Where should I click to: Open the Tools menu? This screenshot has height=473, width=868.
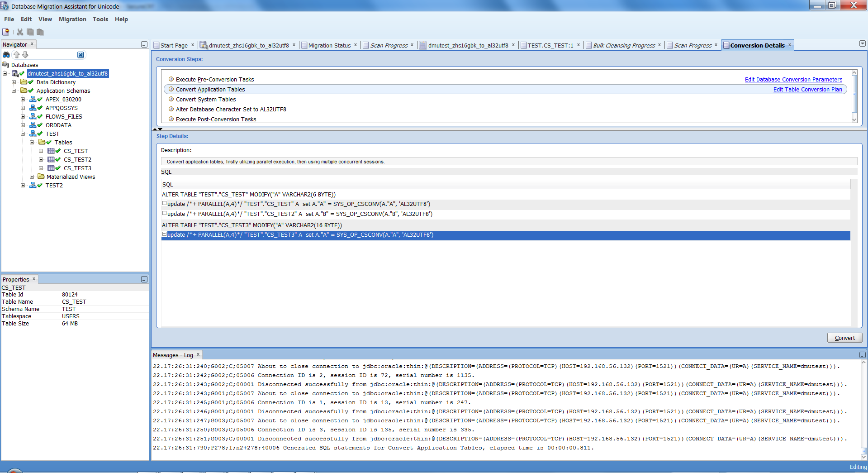click(x=100, y=19)
